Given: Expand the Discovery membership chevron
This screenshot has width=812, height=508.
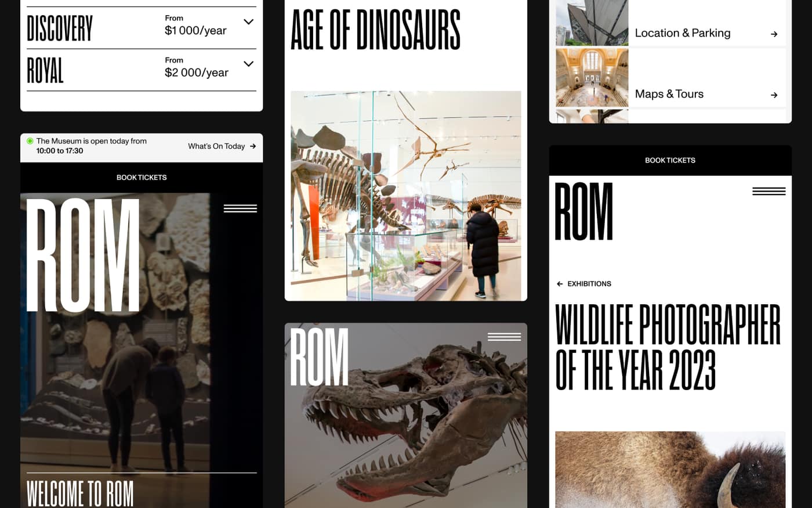Looking at the screenshot, I should click(x=248, y=22).
